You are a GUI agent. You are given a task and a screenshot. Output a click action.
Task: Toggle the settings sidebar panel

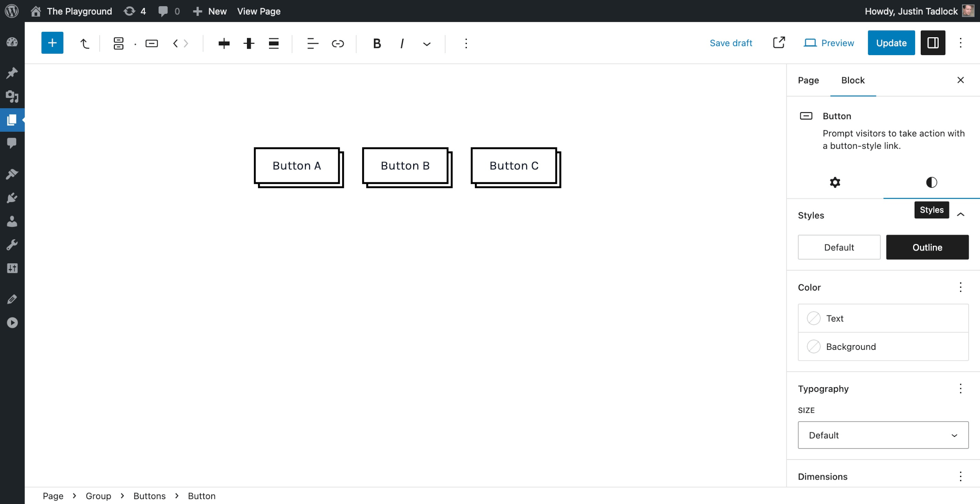click(933, 42)
